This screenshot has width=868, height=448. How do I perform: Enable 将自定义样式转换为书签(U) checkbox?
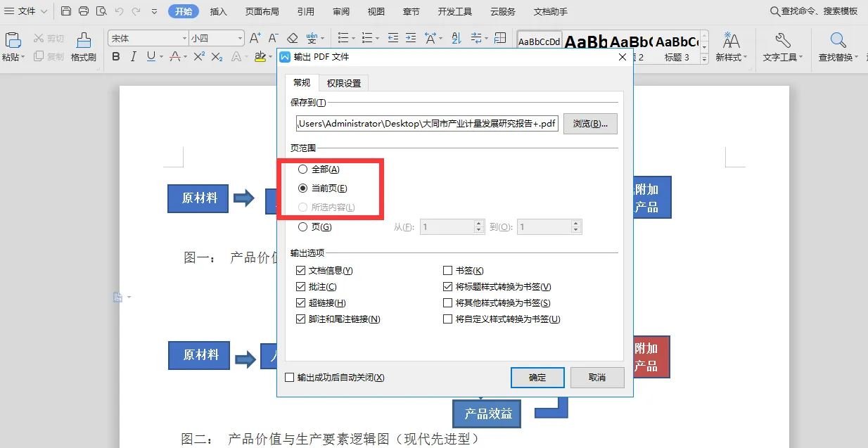447,319
